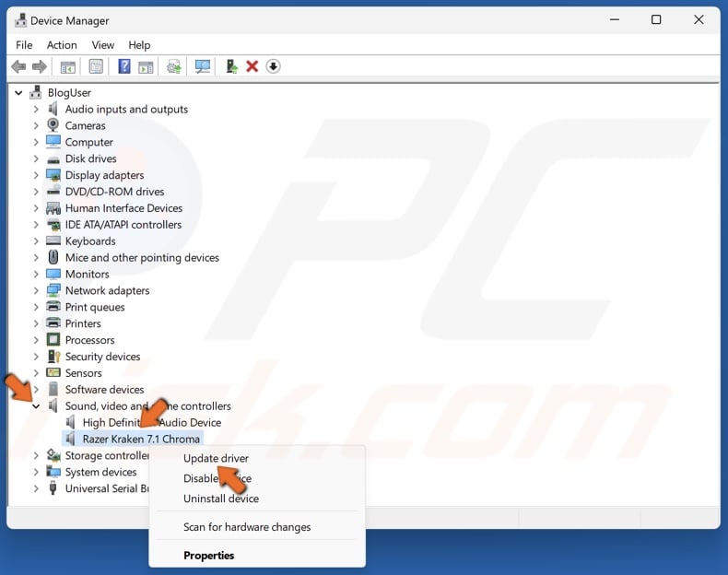728x575 pixels.
Task: Click the Security devices key icon
Action: point(53,357)
